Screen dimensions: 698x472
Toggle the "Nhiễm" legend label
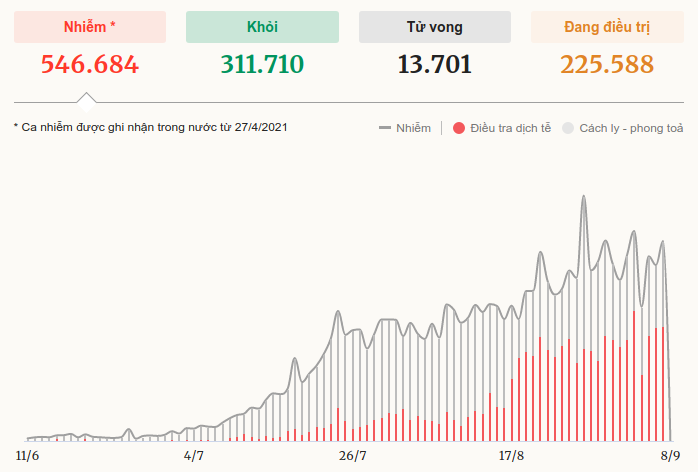coord(413,128)
